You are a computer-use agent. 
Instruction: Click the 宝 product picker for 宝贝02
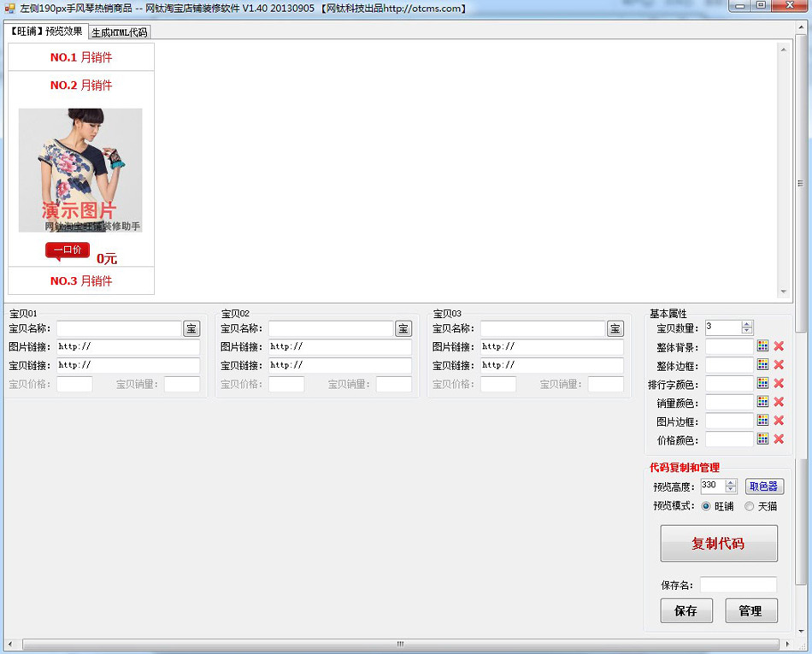(x=403, y=328)
